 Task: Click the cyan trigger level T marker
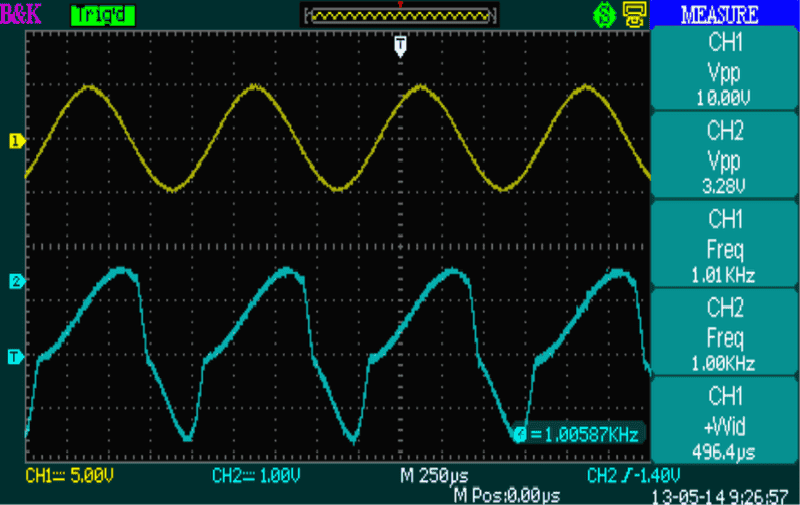[16, 357]
